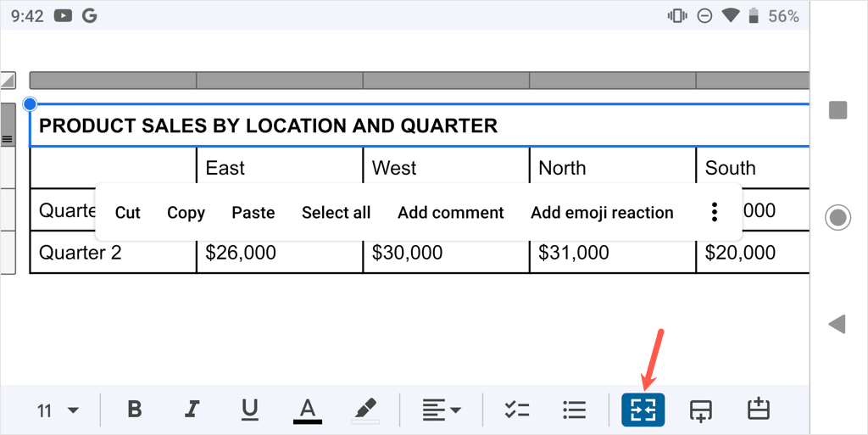This screenshot has width=868, height=435.
Task: Open more options three-dot menu
Action: [715, 212]
